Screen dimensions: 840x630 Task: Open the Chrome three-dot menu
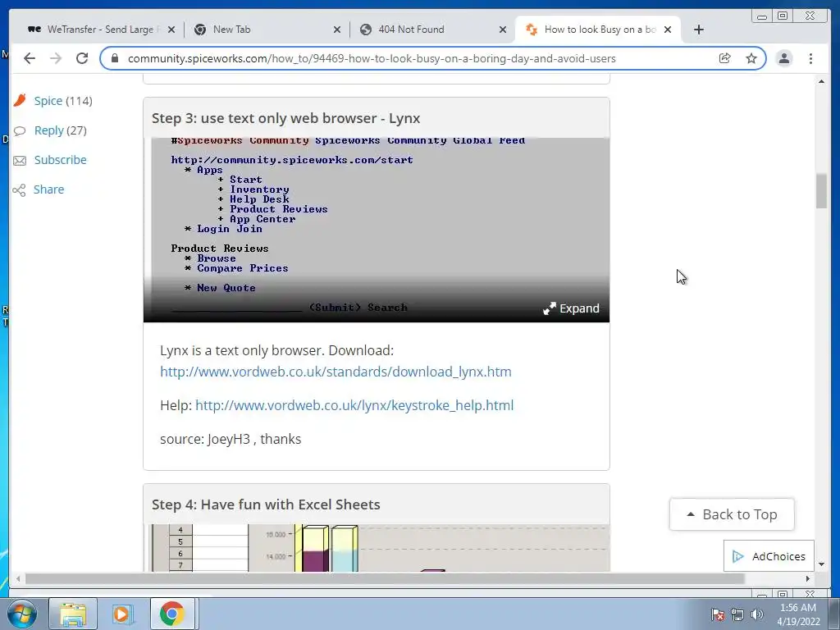pyautogui.click(x=810, y=58)
